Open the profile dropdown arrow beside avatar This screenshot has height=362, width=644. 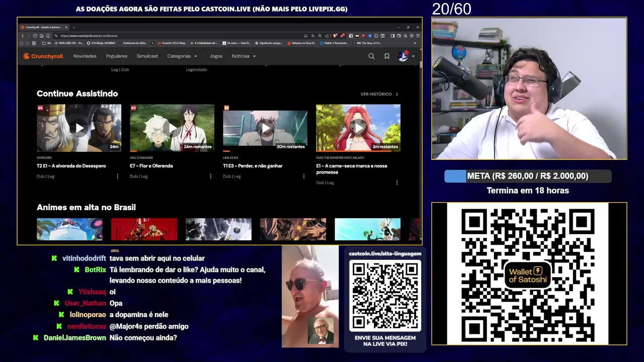click(x=414, y=56)
